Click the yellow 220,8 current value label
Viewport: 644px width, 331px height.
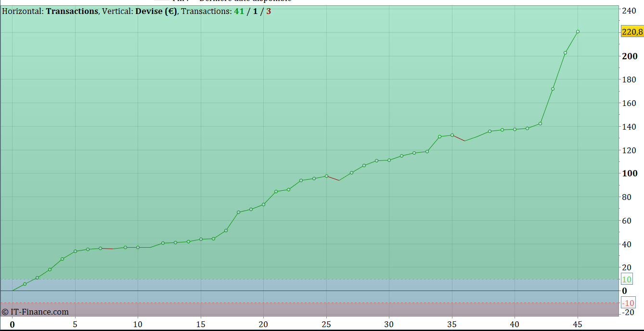[x=632, y=32]
